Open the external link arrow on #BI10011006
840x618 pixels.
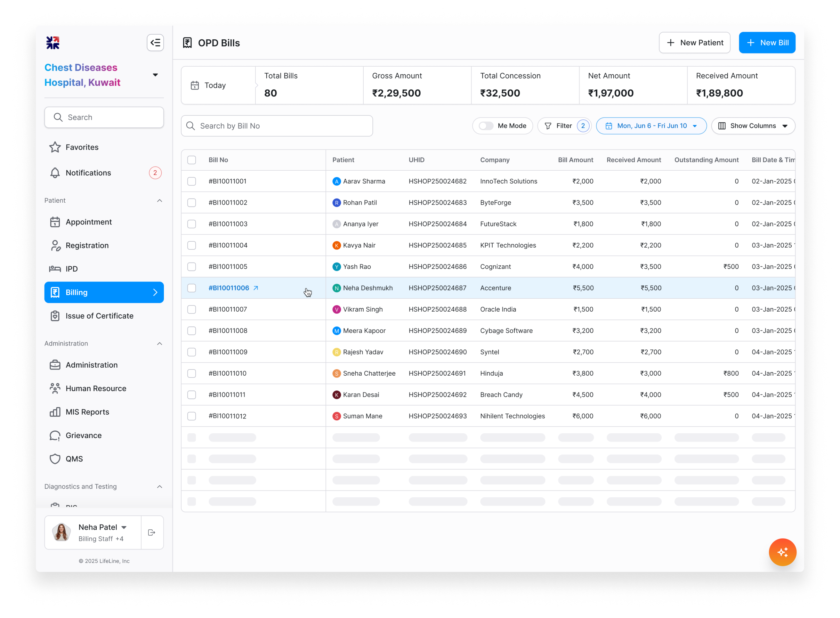[256, 288]
